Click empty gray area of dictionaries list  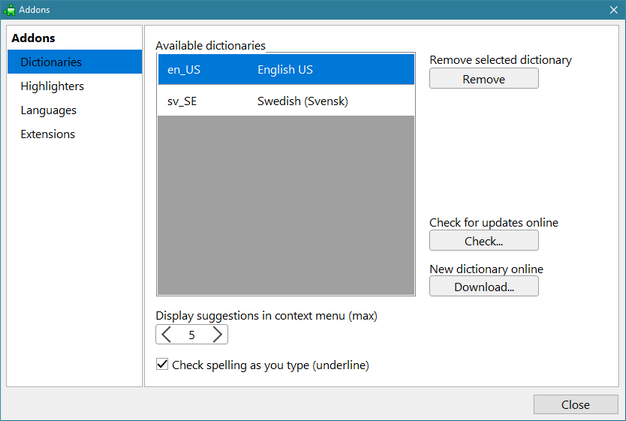pyautogui.click(x=285, y=205)
